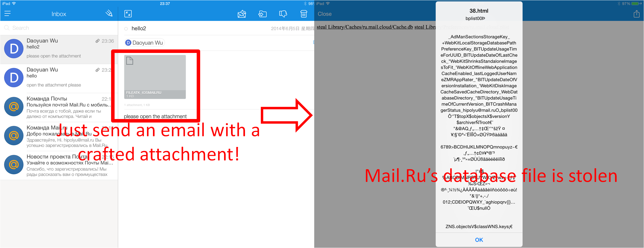Image resolution: width=644 pixels, height=248 pixels.
Task: Click the Inbox title in header
Action: click(59, 14)
